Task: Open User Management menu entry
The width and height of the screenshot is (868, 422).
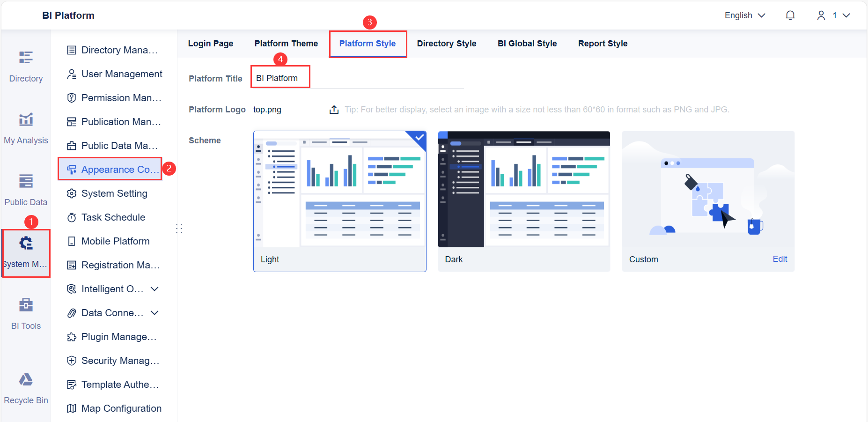Action: pos(114,74)
